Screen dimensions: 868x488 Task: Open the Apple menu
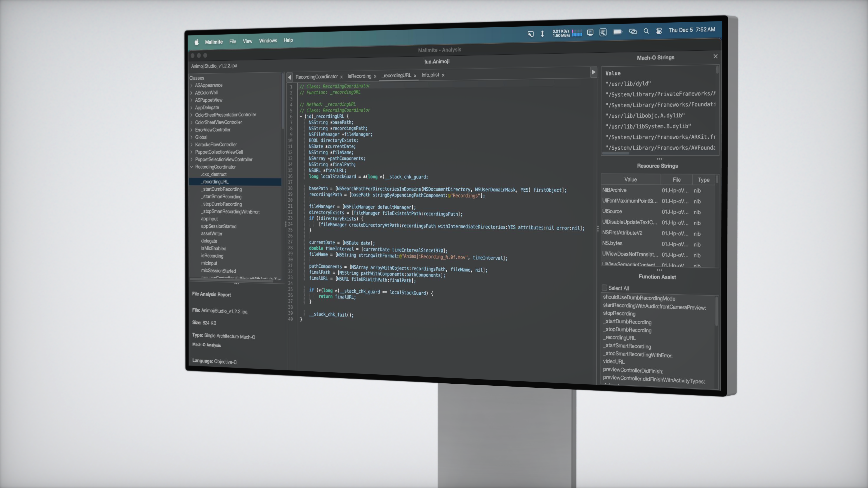pyautogui.click(x=196, y=42)
